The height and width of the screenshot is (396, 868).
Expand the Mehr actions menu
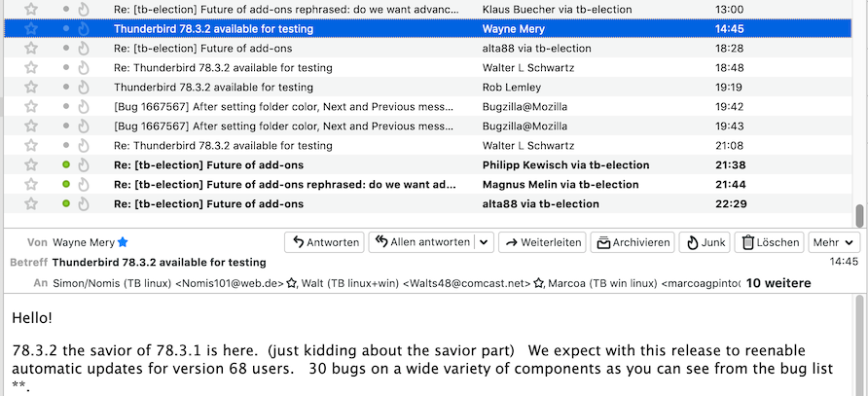[835, 242]
